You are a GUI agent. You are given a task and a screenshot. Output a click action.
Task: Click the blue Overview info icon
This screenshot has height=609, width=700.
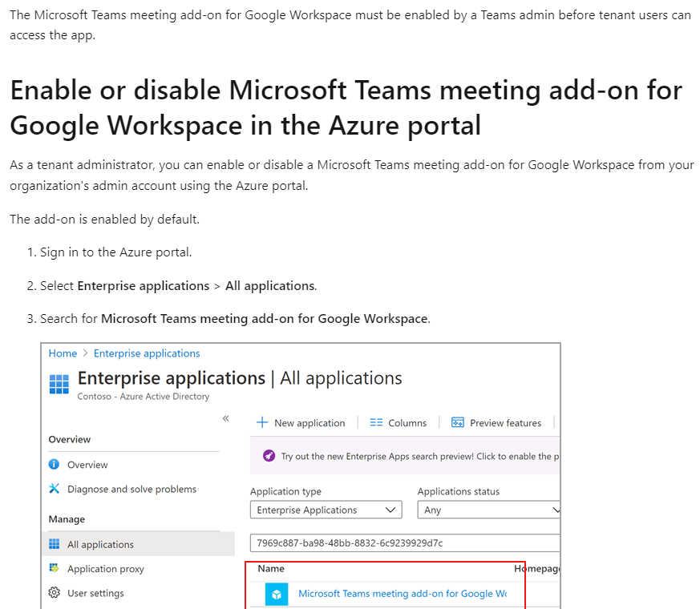[x=54, y=465]
